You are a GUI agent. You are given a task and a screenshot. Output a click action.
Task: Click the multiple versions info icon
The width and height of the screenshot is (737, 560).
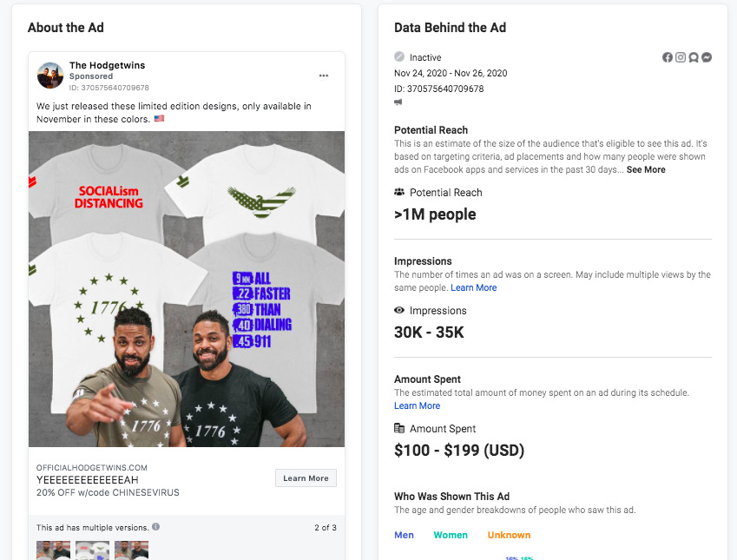pyautogui.click(x=155, y=527)
